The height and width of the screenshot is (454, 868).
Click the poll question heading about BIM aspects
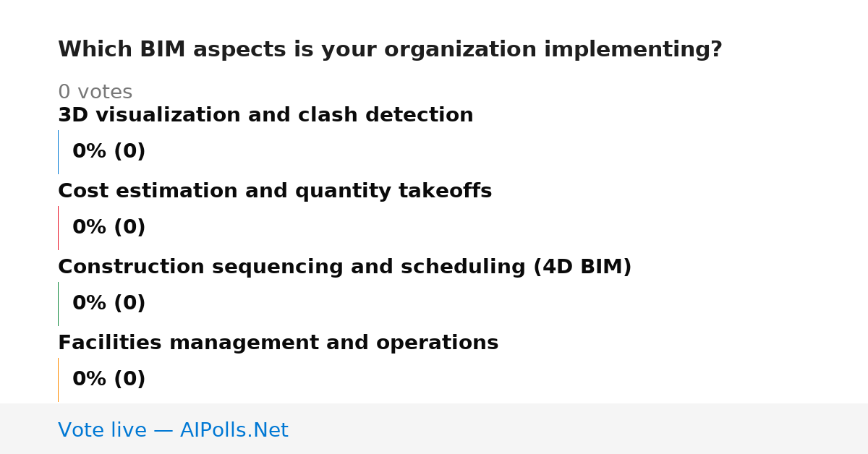[390, 50]
